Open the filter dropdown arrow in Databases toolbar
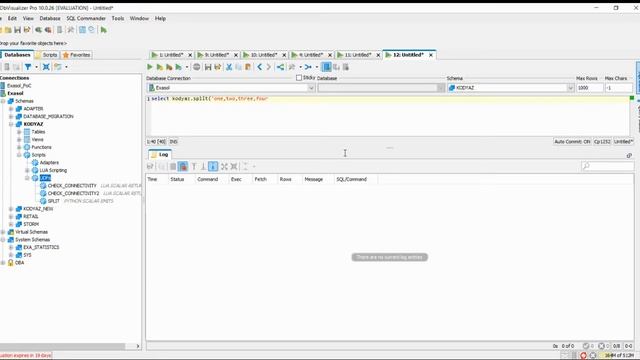The width and height of the screenshot is (640, 360). pyautogui.click(x=36, y=67)
